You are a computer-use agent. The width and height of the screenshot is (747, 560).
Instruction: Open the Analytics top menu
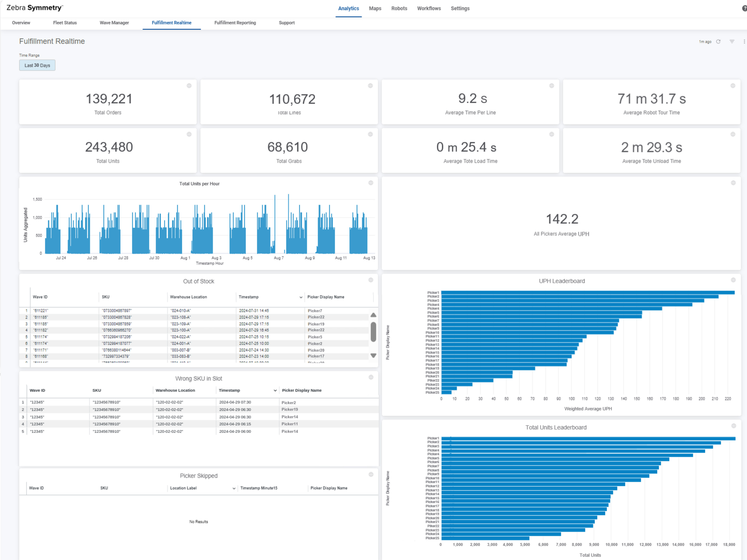coord(349,9)
